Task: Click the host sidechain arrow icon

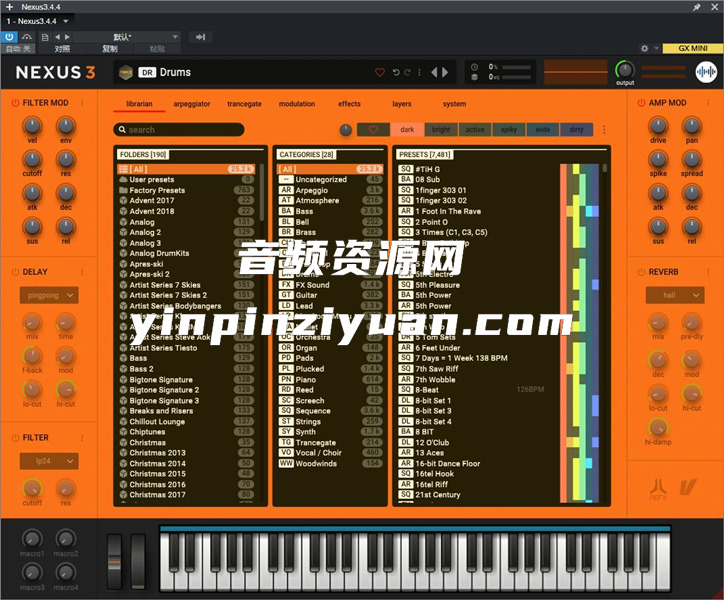Action: click(x=200, y=37)
